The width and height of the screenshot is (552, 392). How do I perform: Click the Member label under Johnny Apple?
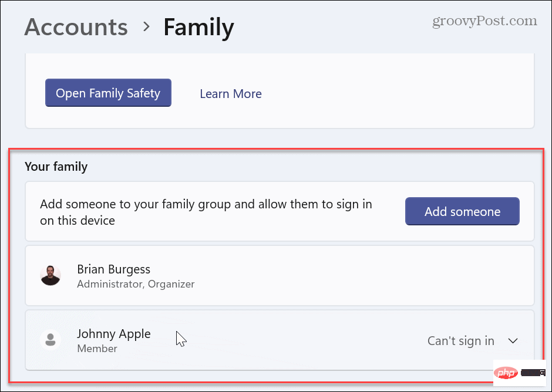[x=97, y=348]
